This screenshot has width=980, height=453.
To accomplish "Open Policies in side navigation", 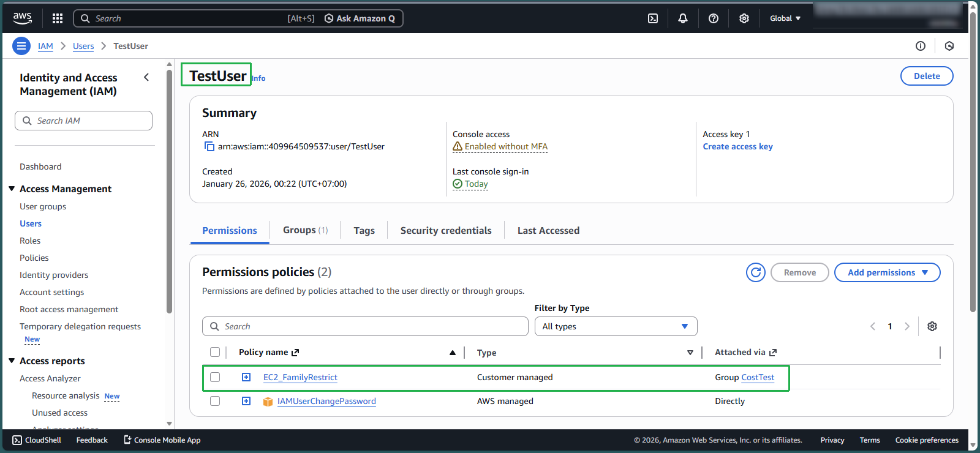I will (x=34, y=258).
